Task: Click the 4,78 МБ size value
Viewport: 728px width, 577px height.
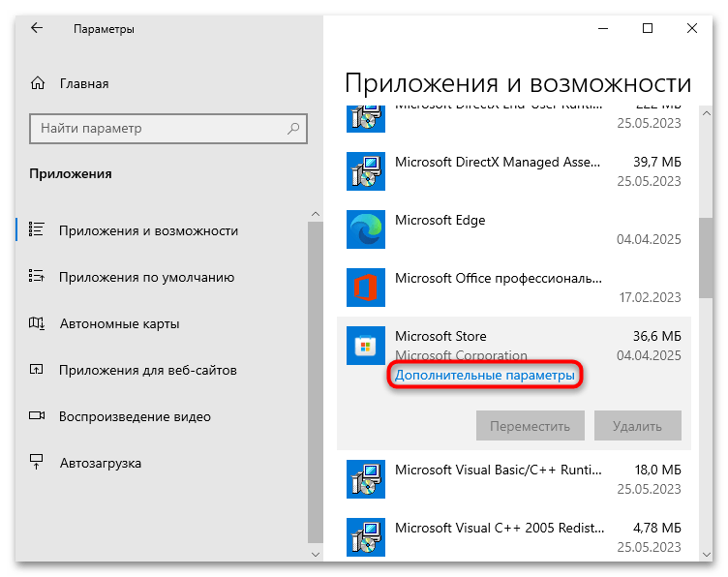Action: 657,528
